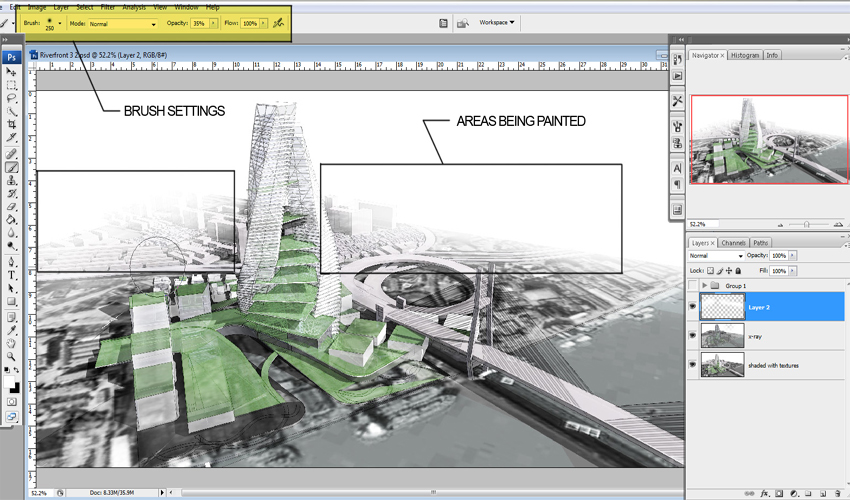Adjust the Navigator zoom slider
This screenshot has height=500, width=850.
(x=807, y=224)
